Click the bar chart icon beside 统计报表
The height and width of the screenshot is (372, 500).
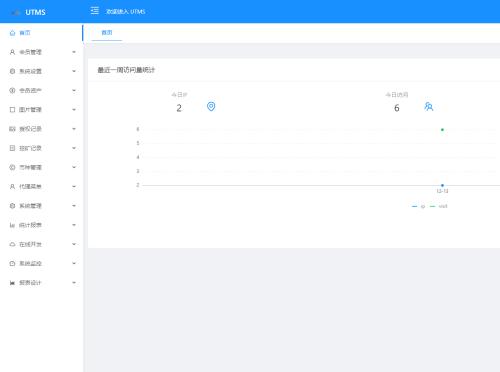[x=12, y=225]
